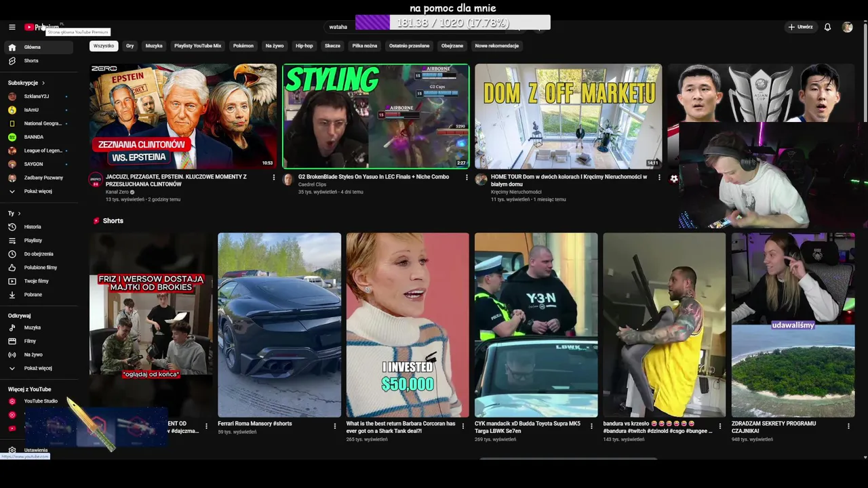The image size is (868, 488).
Task: Open Kanał Zero channel name link
Action: (x=117, y=192)
